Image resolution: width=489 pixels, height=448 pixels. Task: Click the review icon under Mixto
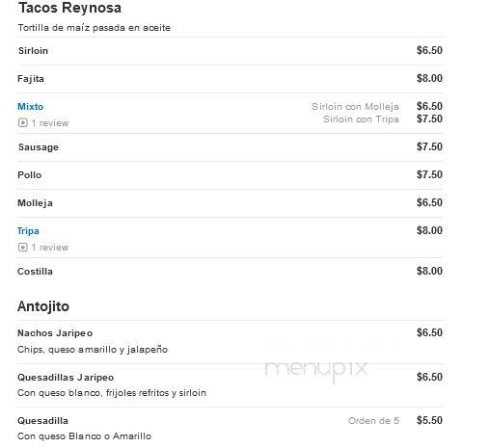(x=23, y=122)
